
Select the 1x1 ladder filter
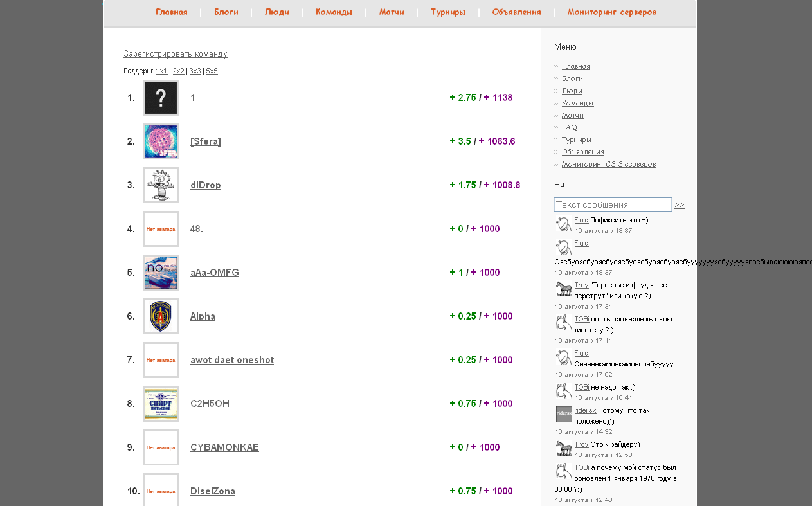[x=161, y=71]
